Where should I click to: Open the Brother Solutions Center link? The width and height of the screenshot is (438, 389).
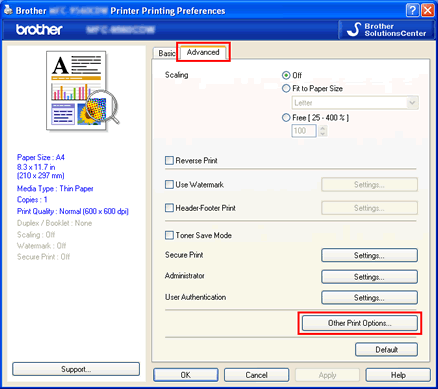386,30
